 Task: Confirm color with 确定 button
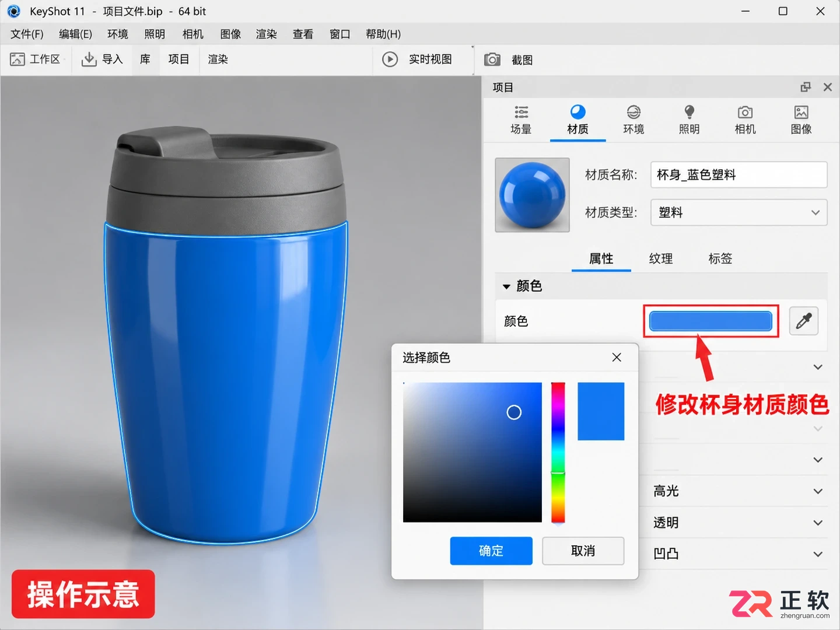point(491,551)
